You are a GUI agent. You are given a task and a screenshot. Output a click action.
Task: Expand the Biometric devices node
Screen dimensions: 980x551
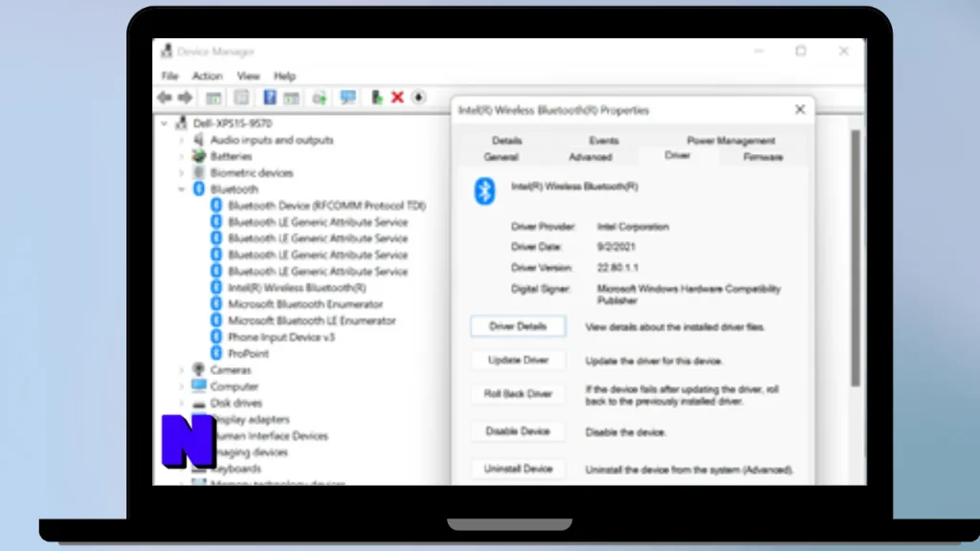tap(182, 172)
